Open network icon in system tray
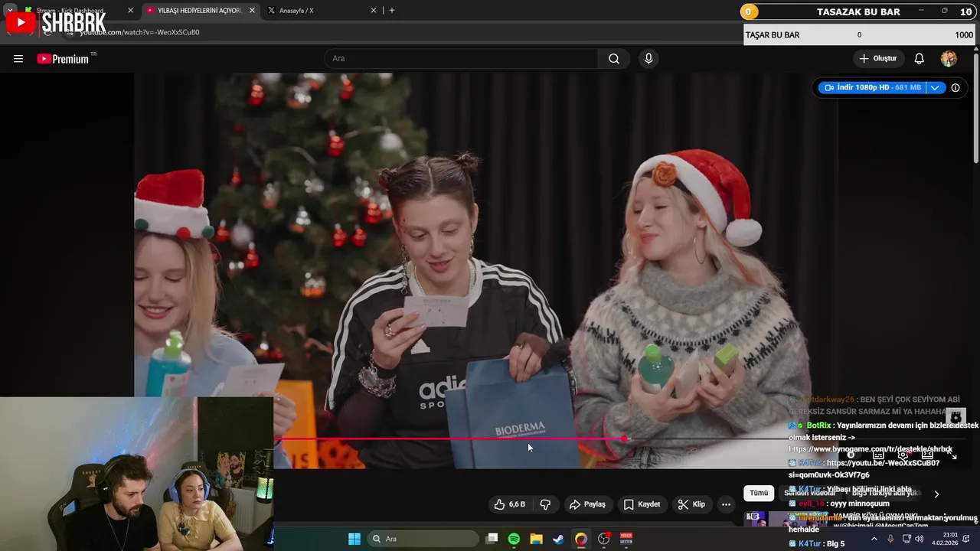Viewport: 980px width, 551px height. click(905, 539)
